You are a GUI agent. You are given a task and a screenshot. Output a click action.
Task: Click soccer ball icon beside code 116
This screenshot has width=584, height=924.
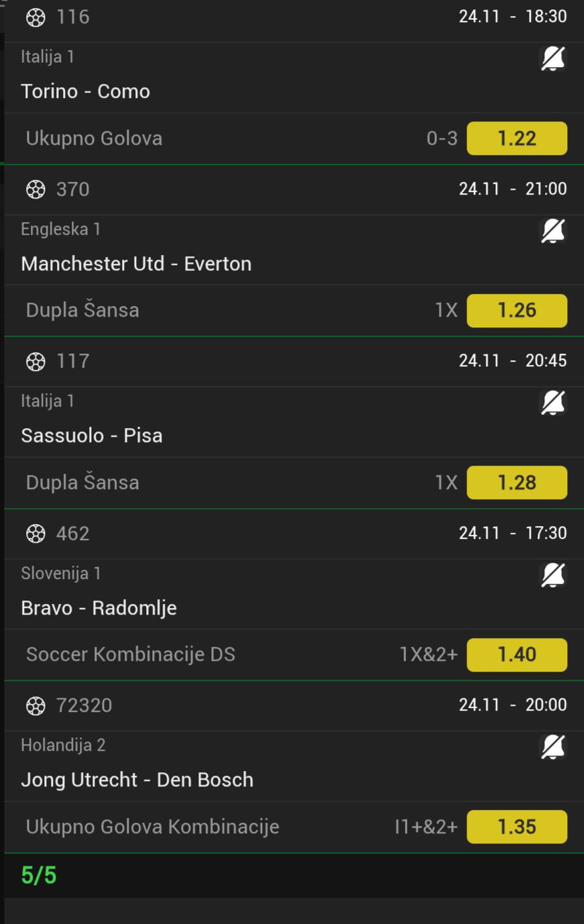[x=36, y=17]
